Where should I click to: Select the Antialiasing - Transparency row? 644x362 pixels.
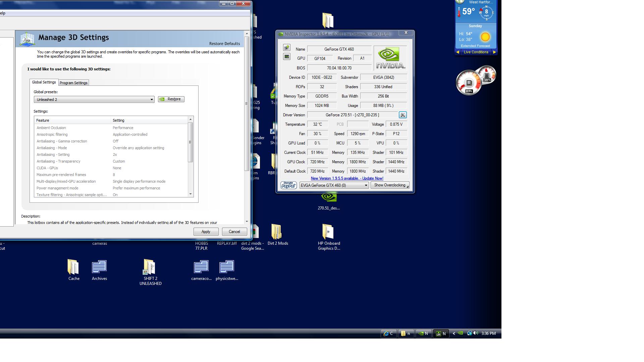[111, 161]
